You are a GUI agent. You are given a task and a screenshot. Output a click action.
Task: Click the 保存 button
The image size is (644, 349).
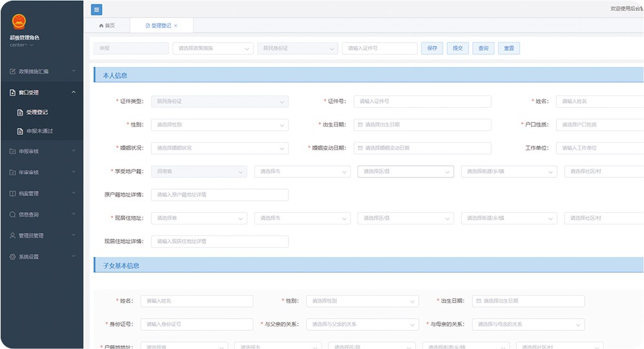coord(432,48)
